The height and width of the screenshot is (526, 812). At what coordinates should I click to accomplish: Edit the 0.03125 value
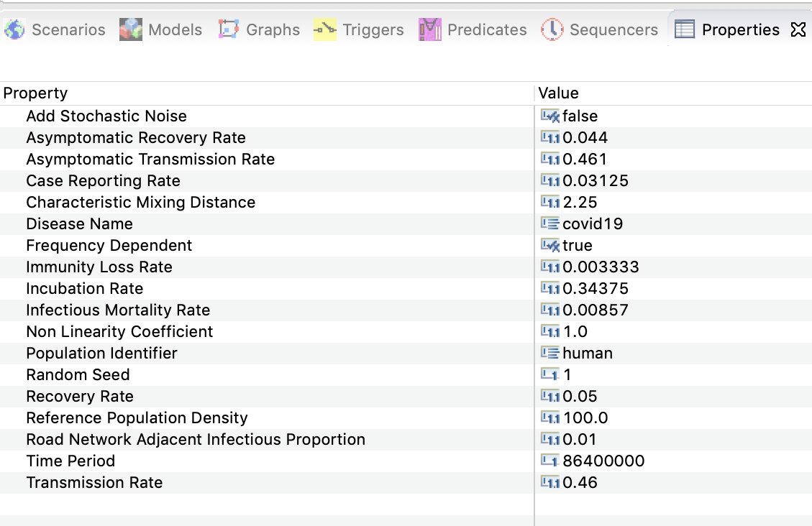pyautogui.click(x=595, y=180)
